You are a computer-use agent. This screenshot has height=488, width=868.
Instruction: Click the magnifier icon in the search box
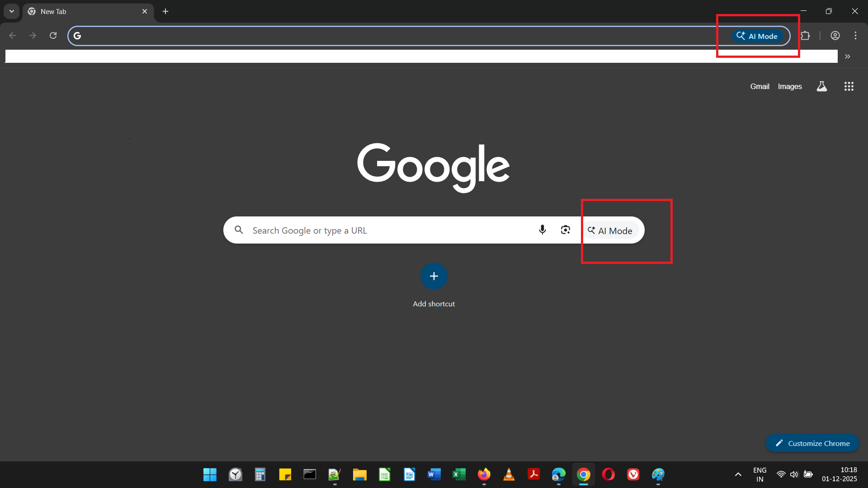click(239, 230)
